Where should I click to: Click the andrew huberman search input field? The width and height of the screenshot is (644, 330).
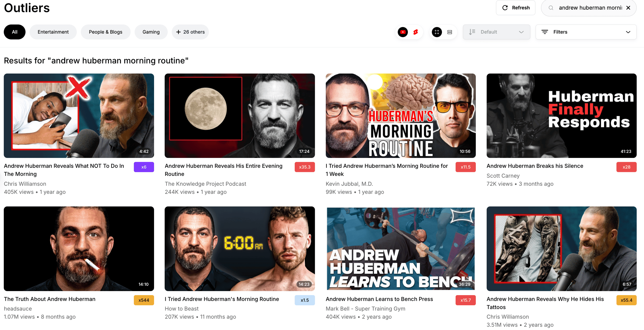590,8
